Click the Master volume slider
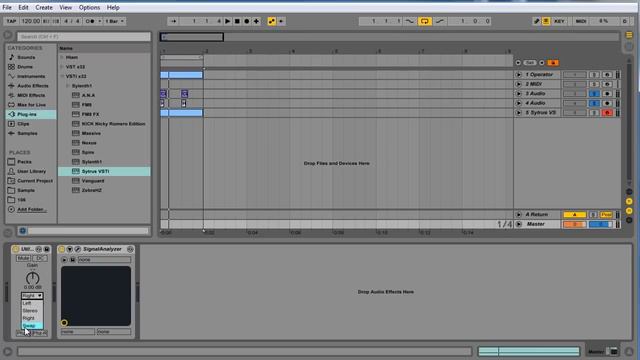 tap(574, 224)
